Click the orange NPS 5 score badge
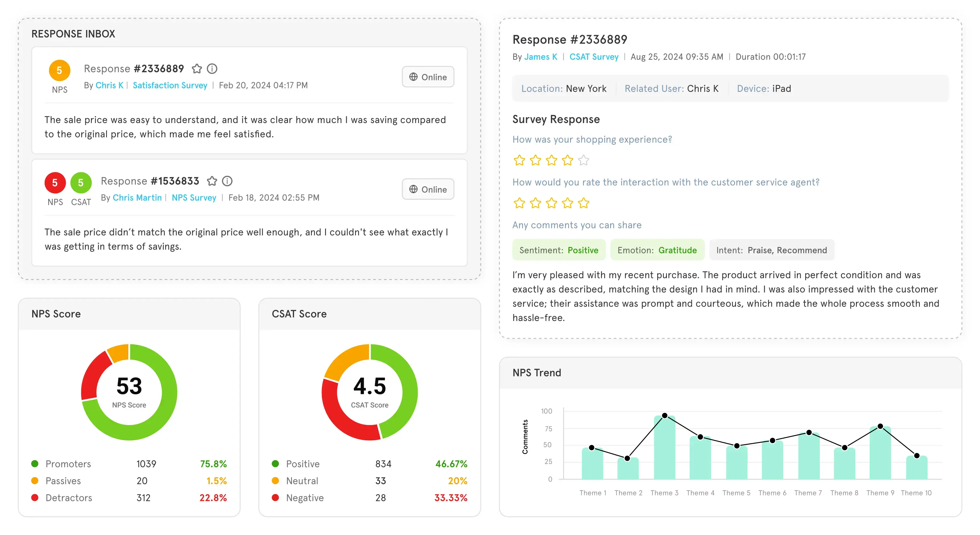This screenshot has height=535, width=980. point(59,70)
